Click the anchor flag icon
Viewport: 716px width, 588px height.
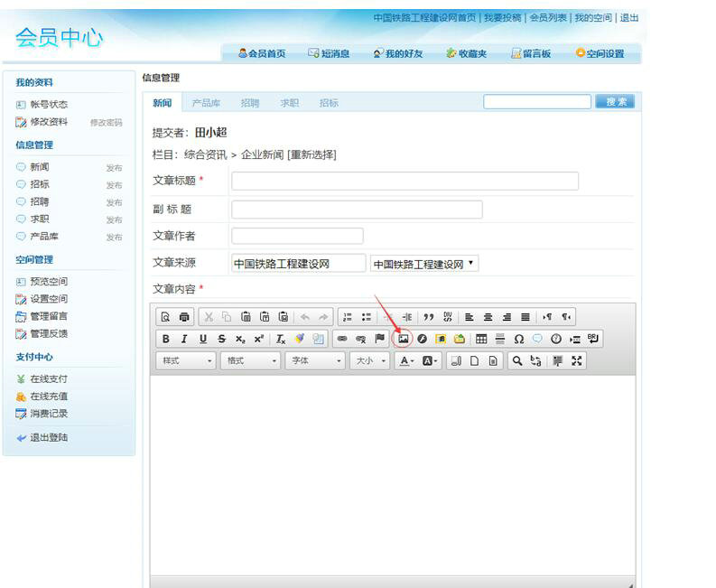pos(380,339)
